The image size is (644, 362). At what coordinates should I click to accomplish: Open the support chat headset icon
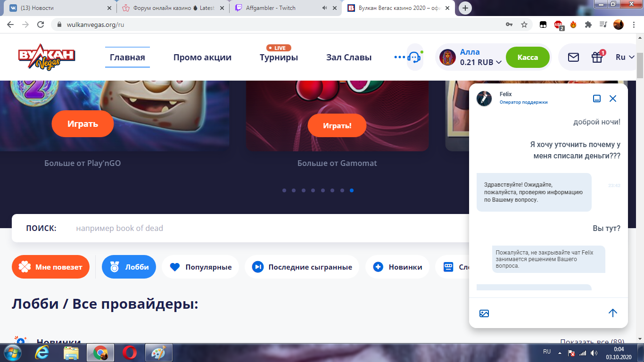pos(414,57)
